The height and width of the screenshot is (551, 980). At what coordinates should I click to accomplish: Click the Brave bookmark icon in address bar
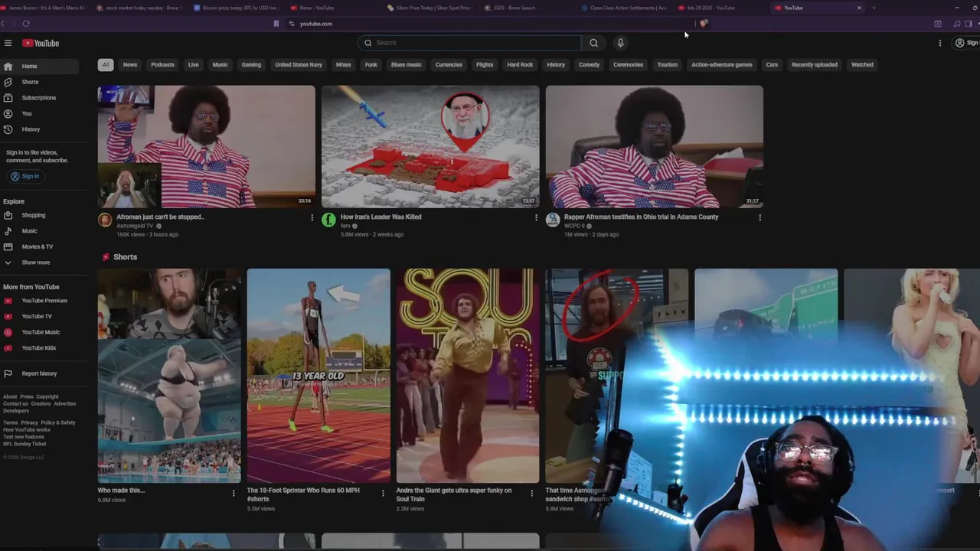[276, 24]
